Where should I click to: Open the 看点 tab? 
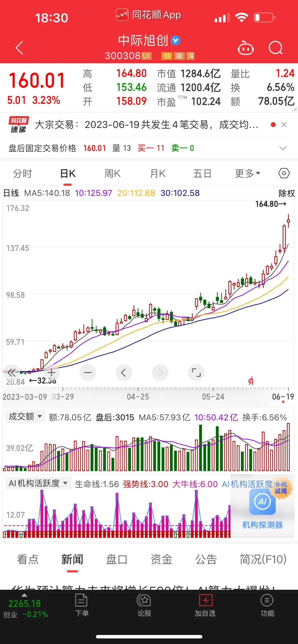click(x=28, y=559)
